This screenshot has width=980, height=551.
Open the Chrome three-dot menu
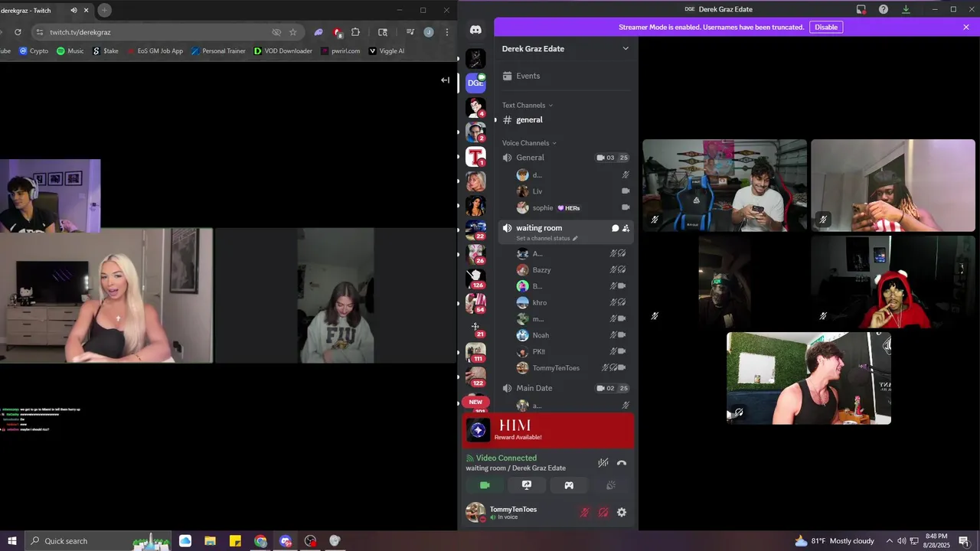[446, 32]
